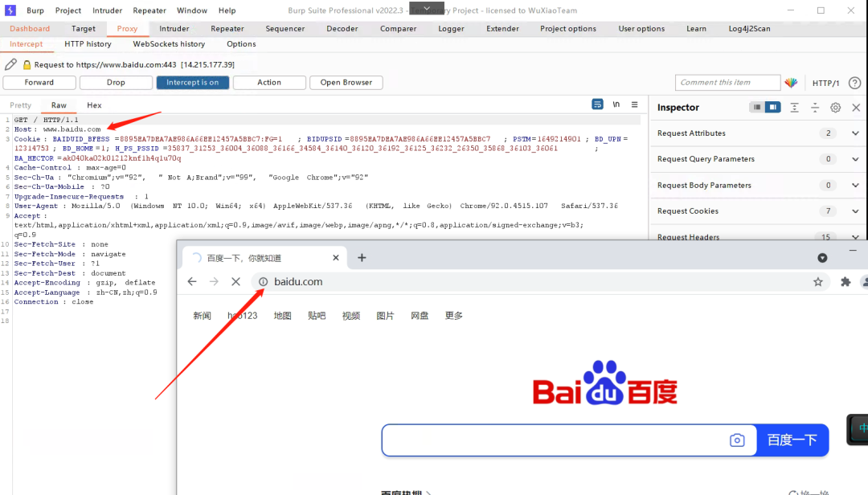The width and height of the screenshot is (868, 495).
Task: Expand the Request Cookies section
Action: coord(855,211)
